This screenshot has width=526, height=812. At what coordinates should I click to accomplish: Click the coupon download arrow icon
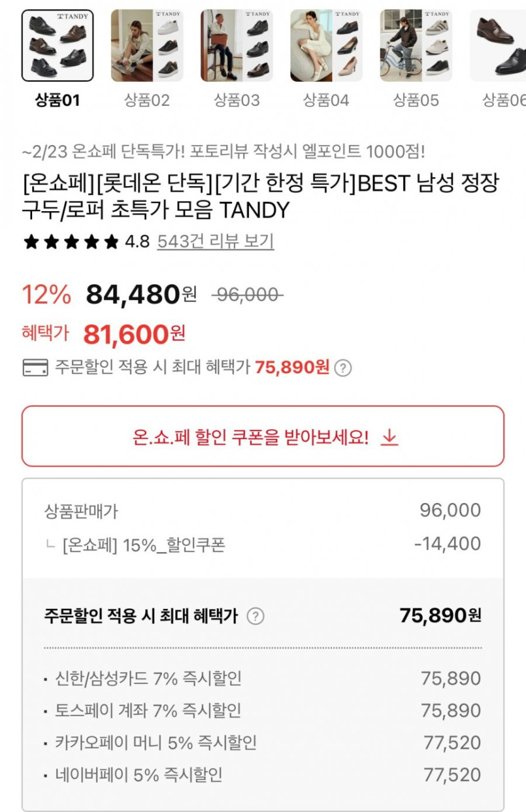[390, 437]
